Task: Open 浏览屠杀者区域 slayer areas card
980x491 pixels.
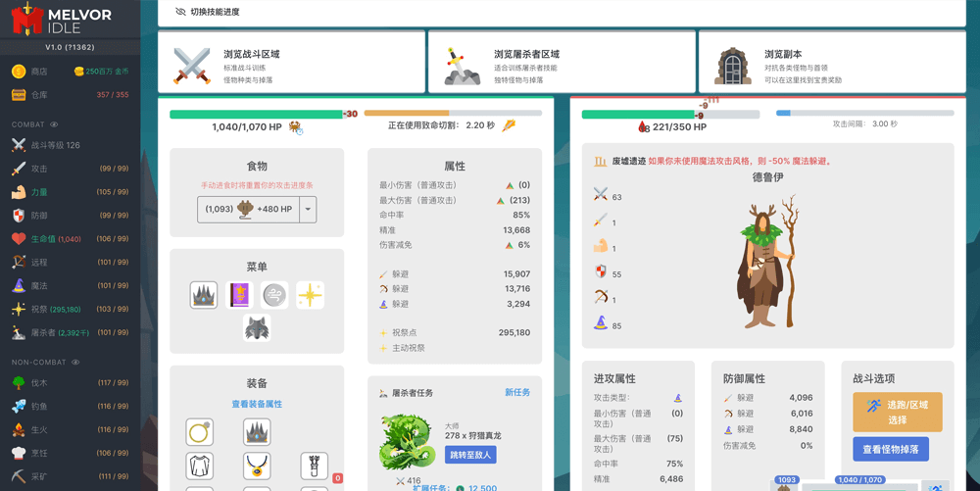Action: (562, 63)
